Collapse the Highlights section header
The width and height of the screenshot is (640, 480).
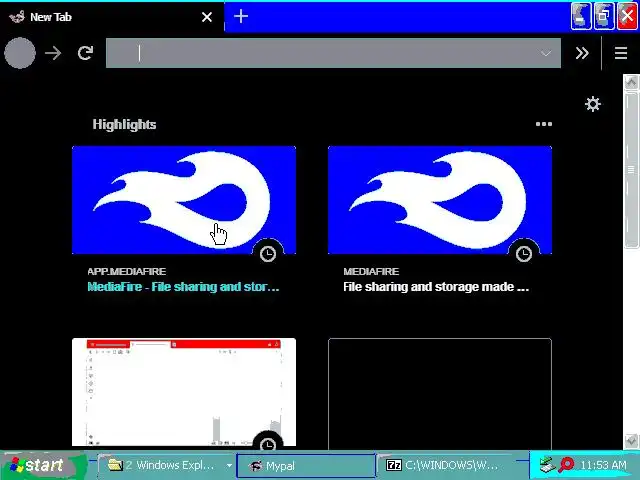[124, 124]
